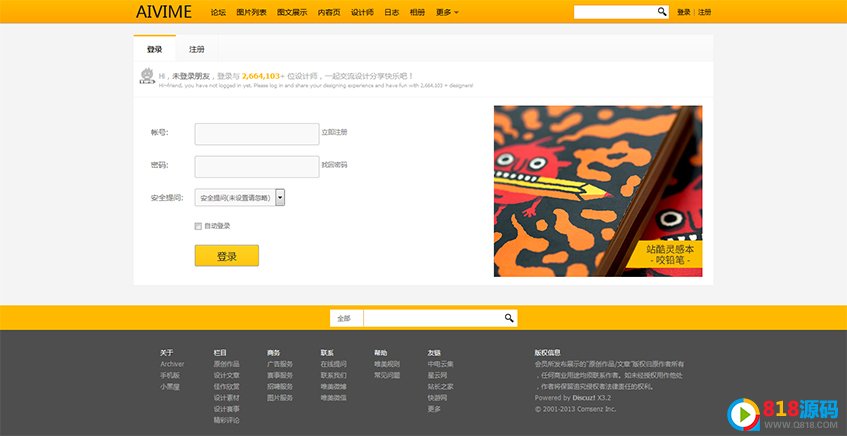Click the 设计文章 footer link

click(226, 375)
